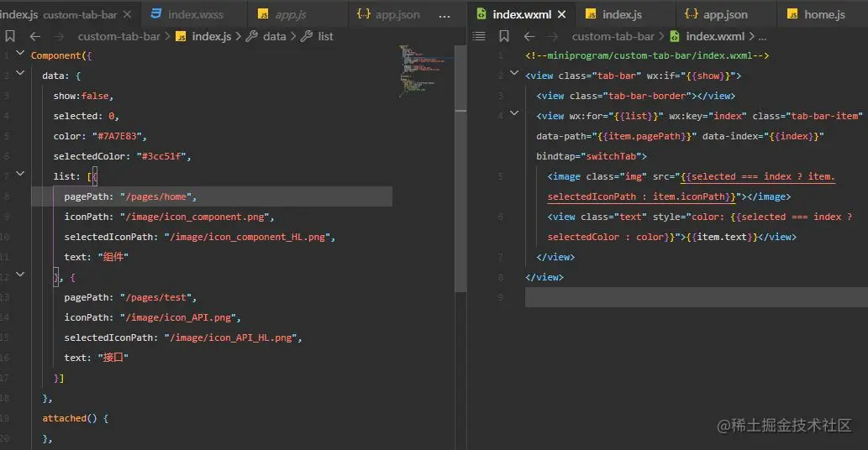868x450 pixels.
Task: Click custom-tab-bar in right breadcrumb
Action: coord(613,36)
